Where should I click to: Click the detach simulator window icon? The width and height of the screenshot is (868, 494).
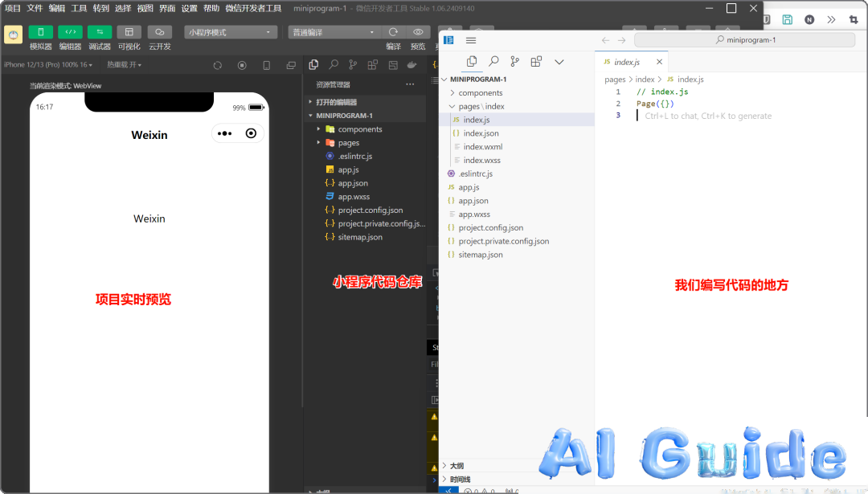point(291,65)
